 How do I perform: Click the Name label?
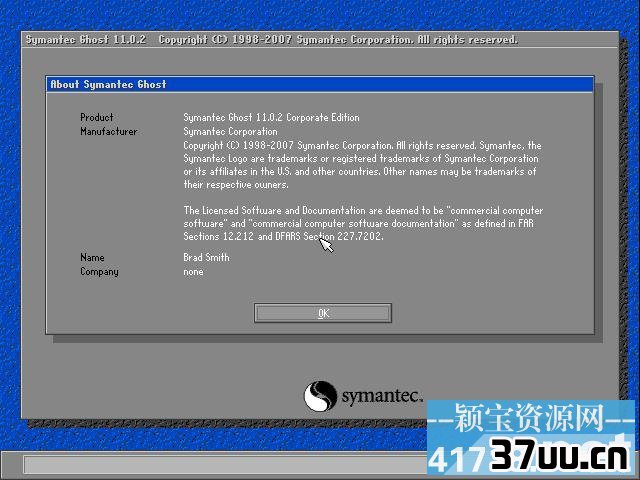[92, 258]
